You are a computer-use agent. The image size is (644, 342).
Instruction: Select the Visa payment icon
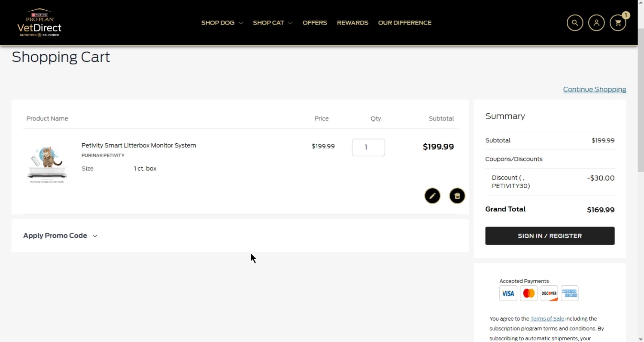coord(508,294)
